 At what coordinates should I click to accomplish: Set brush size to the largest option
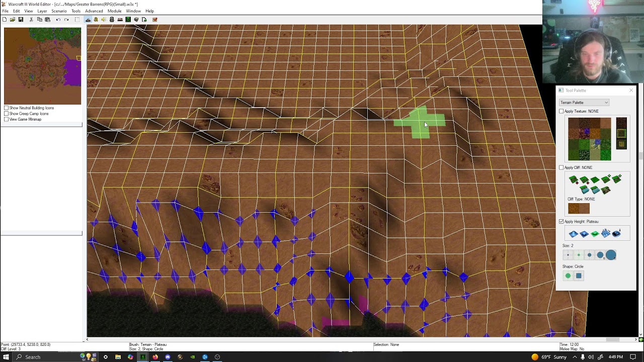tap(611, 255)
